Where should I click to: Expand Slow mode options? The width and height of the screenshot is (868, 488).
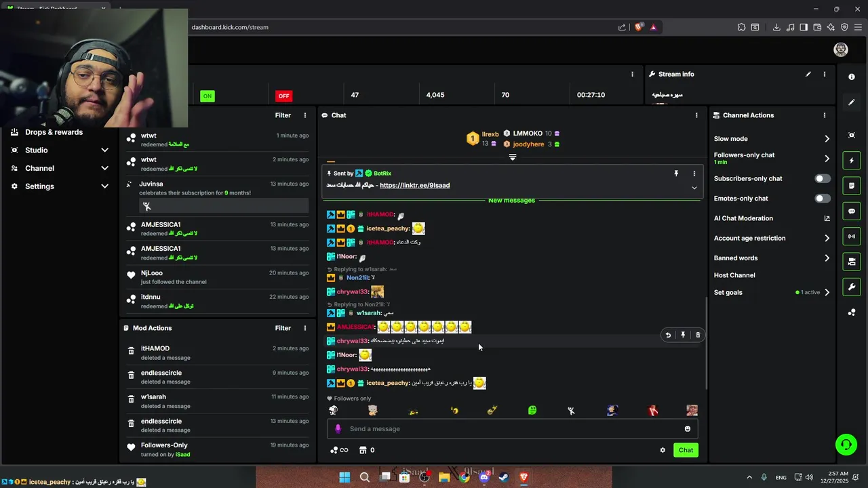(x=827, y=139)
